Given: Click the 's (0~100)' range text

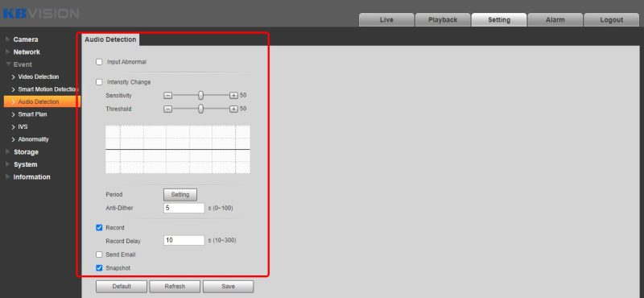Looking at the screenshot, I should coord(220,209).
